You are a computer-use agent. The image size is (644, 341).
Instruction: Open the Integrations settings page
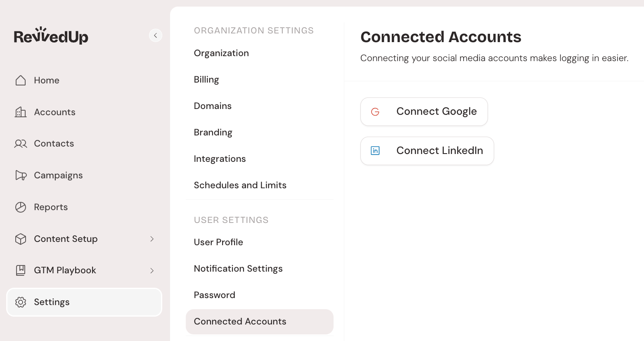220,159
